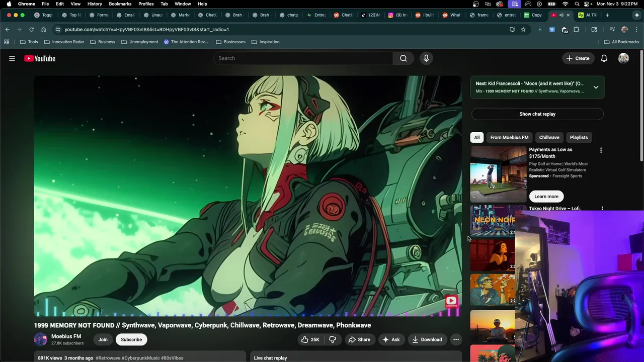Click the Join channel button

(103, 339)
